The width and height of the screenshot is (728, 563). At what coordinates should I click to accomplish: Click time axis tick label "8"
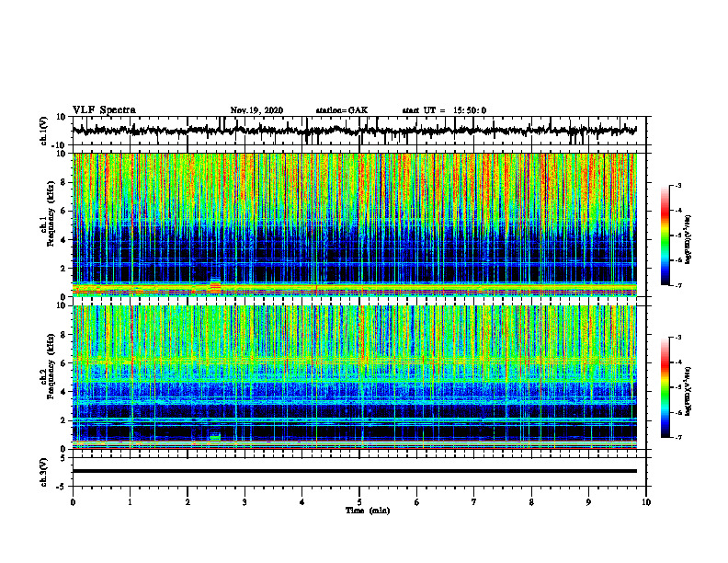point(531,502)
